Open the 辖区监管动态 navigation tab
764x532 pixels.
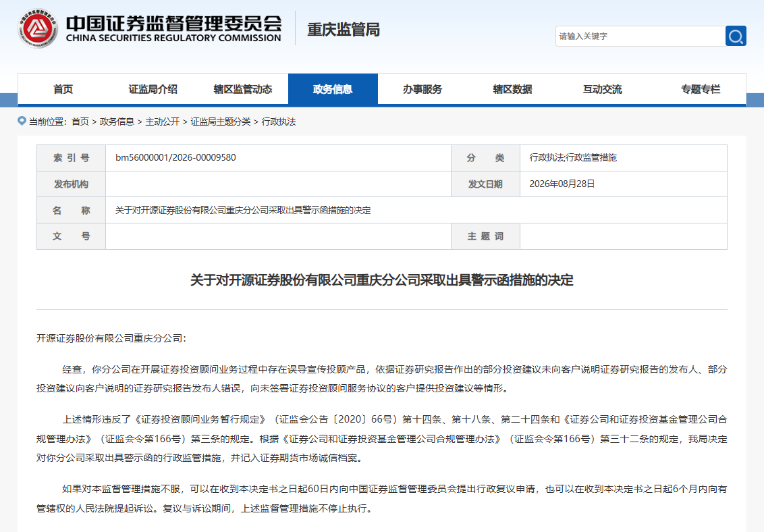243,89
